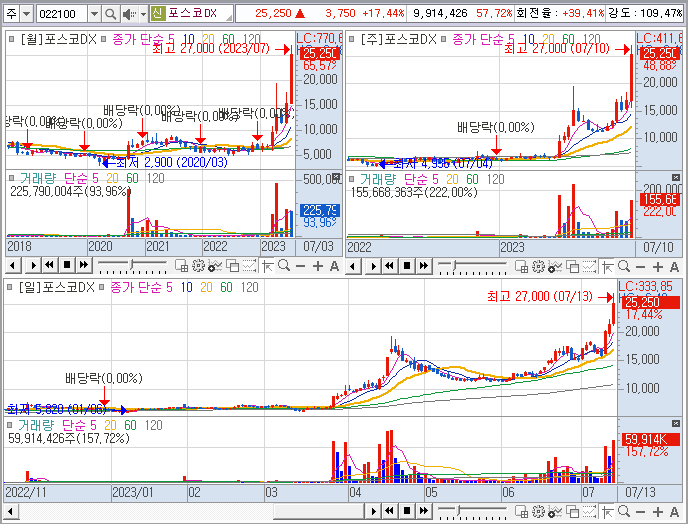Click weekly chart plus zoom-in icon

(x=658, y=266)
